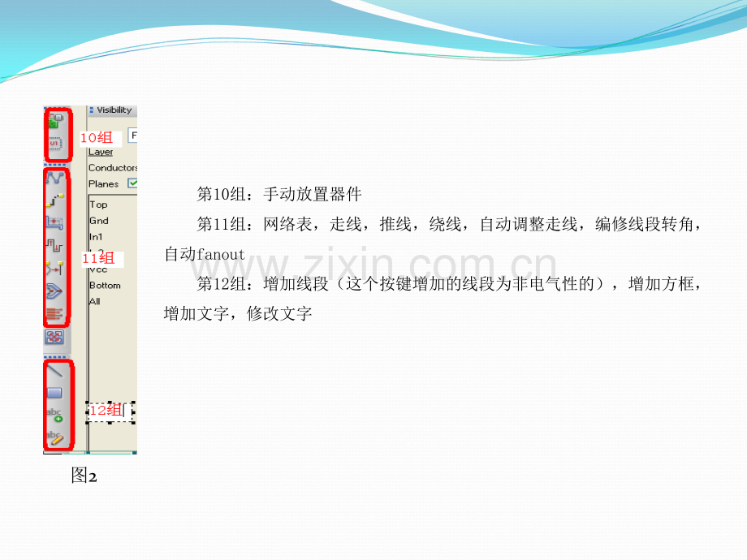Click the auto-adjust routing icon
Image resolution: width=747 pixels, height=560 pixels.
54,269
